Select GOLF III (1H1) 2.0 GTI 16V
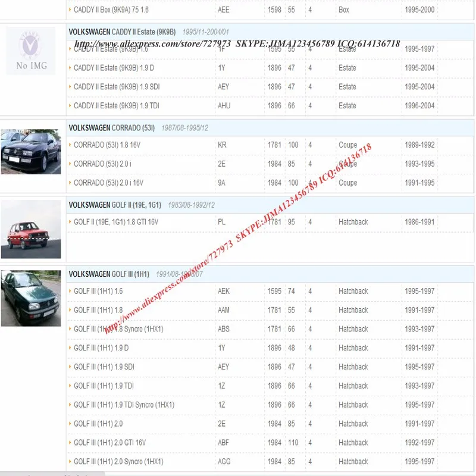This screenshot has height=476, width=476. (x=109, y=443)
